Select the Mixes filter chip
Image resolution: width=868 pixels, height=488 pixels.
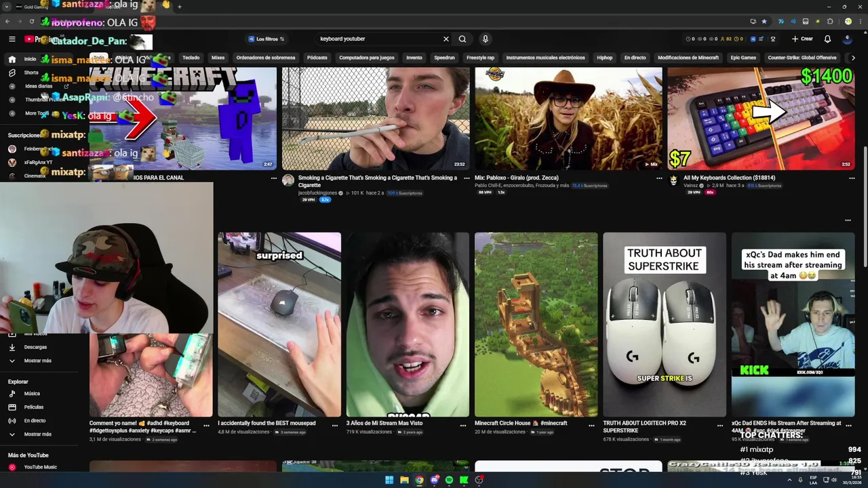tap(218, 58)
